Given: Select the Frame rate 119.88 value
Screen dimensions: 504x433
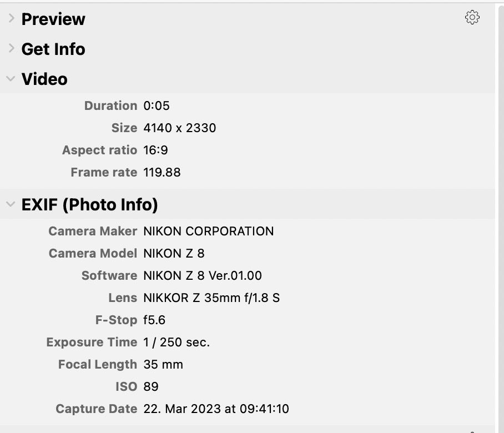Looking at the screenshot, I should coord(162,172).
